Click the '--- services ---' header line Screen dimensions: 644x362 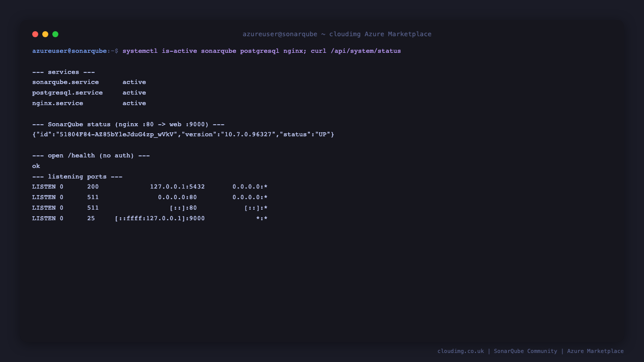coord(63,72)
